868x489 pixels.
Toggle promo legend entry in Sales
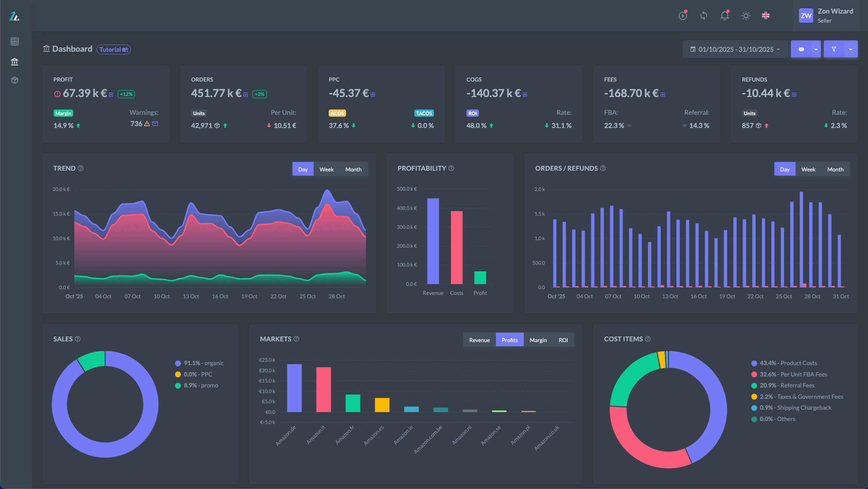(x=197, y=386)
